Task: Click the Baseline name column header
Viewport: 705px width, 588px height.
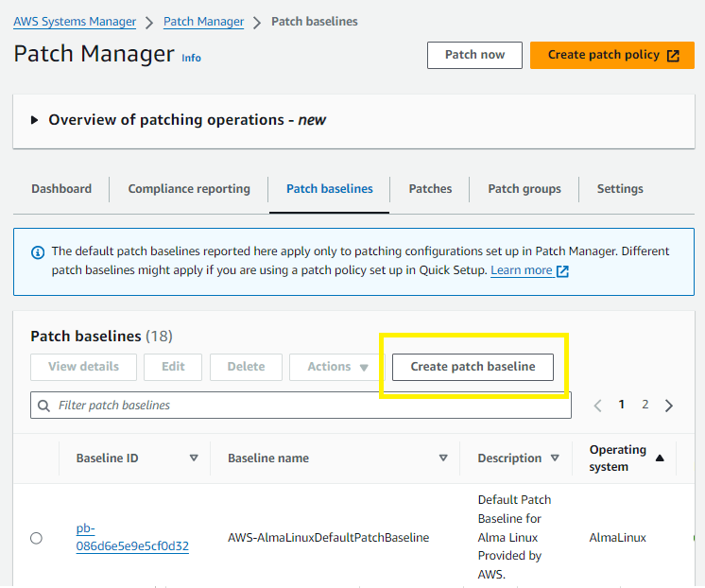Action: (268, 458)
